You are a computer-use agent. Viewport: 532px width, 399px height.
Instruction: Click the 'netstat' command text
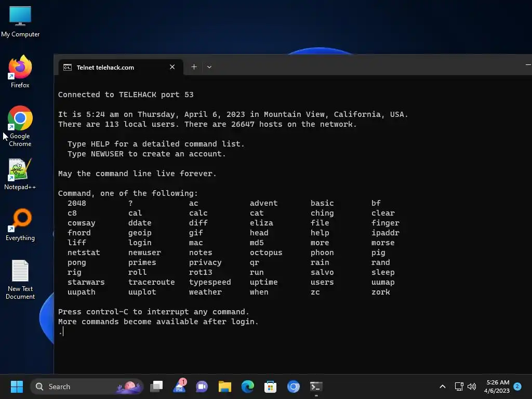point(84,252)
